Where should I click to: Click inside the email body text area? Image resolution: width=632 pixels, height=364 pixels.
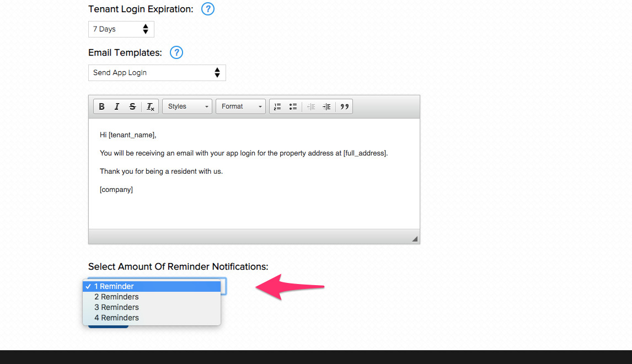pyautogui.click(x=254, y=173)
